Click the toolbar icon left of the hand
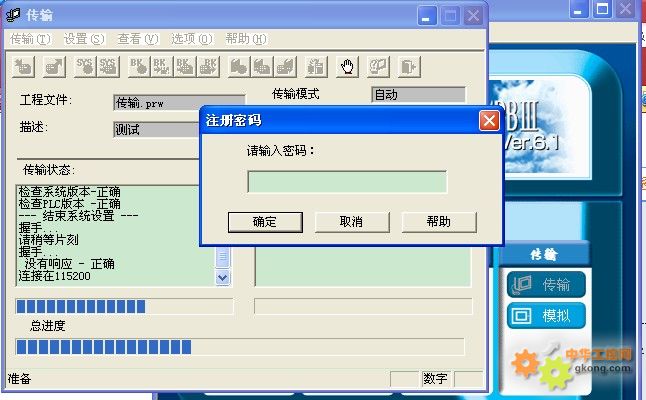This screenshot has width=646, height=400. (x=315, y=67)
